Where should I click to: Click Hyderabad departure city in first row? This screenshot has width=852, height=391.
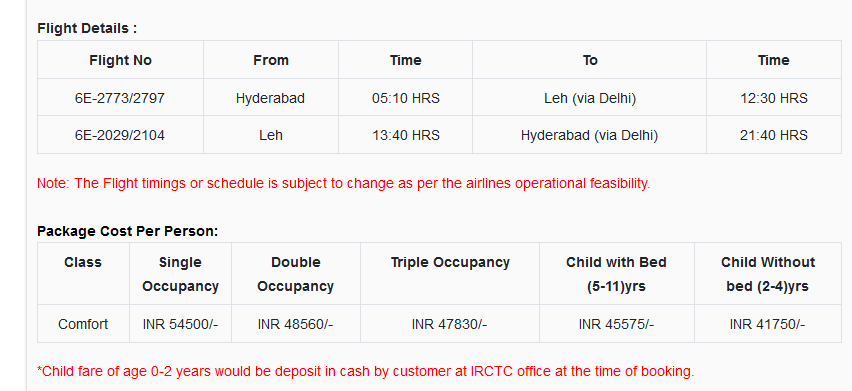click(271, 98)
